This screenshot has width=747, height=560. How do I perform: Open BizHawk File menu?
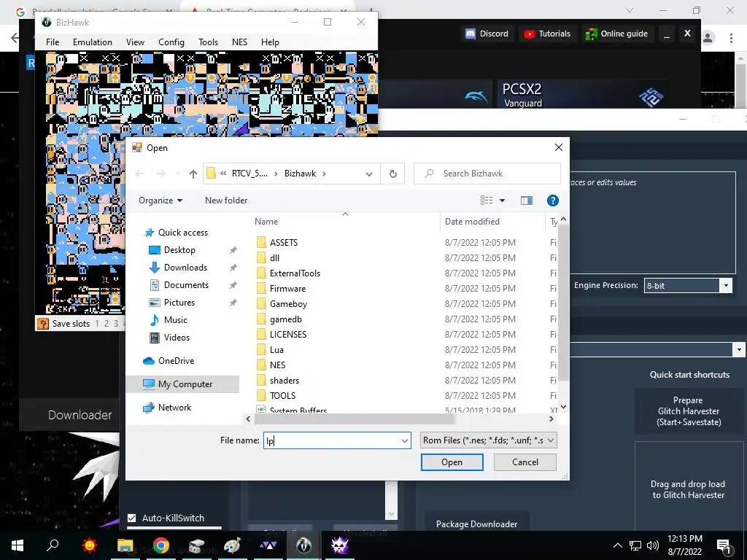pos(53,42)
